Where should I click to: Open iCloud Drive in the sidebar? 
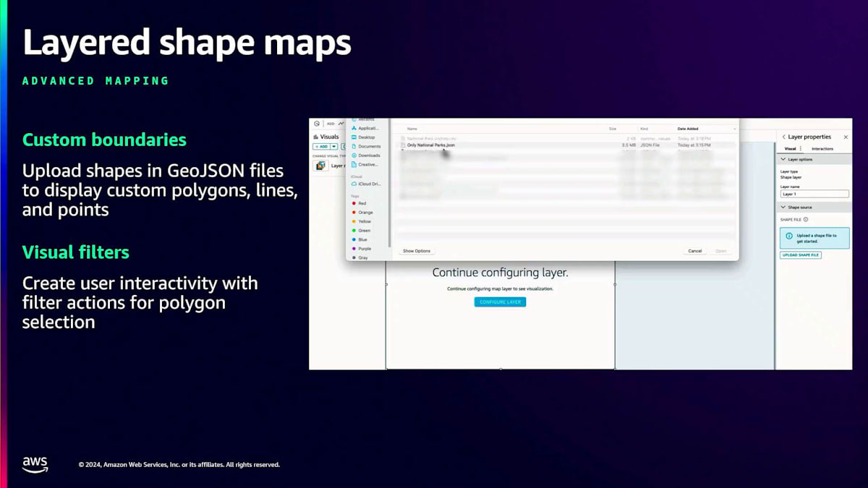coord(367,184)
